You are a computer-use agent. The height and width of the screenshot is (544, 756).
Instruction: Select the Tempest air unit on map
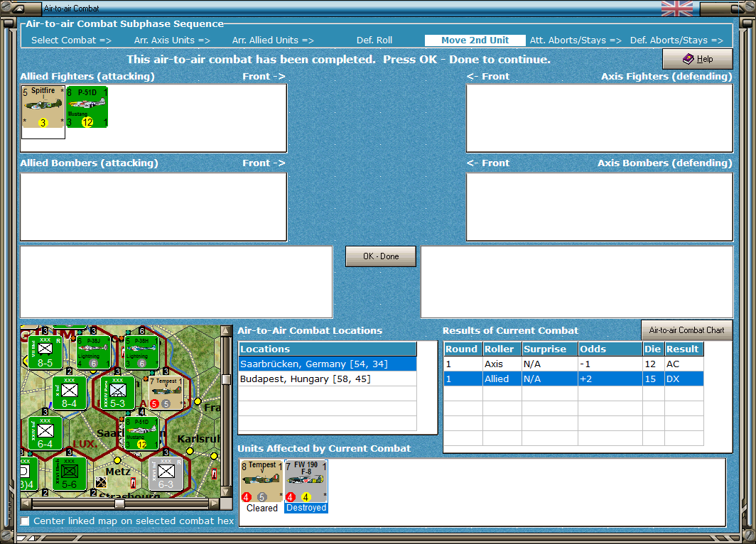coord(166,392)
